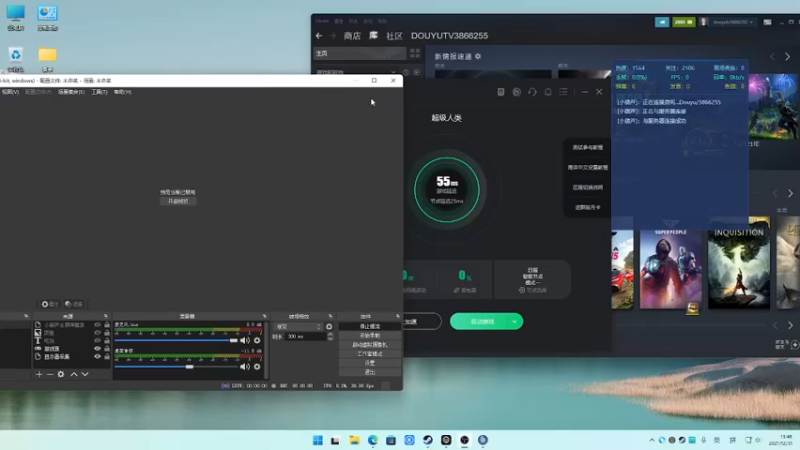
Task: Open accelerator notifications bell
Action: [x=548, y=92]
